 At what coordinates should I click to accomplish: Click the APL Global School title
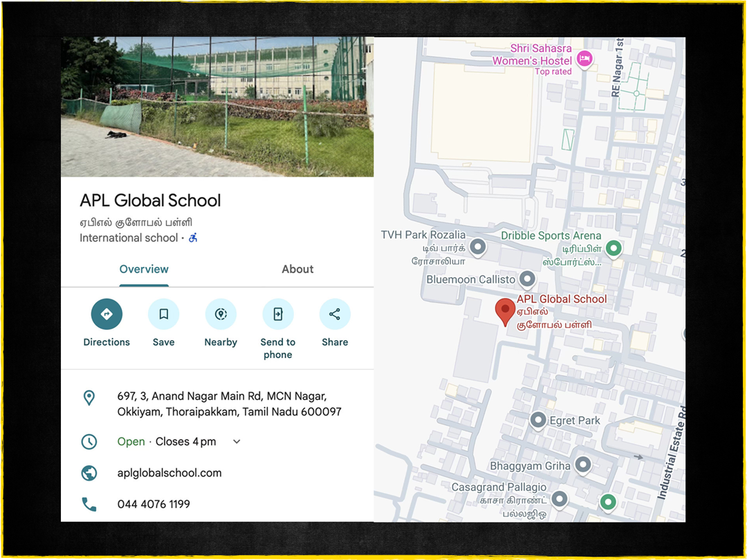(150, 200)
